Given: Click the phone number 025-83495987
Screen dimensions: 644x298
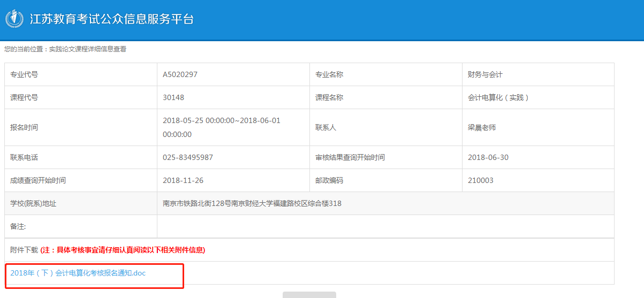Looking at the screenshot, I should [188, 158].
